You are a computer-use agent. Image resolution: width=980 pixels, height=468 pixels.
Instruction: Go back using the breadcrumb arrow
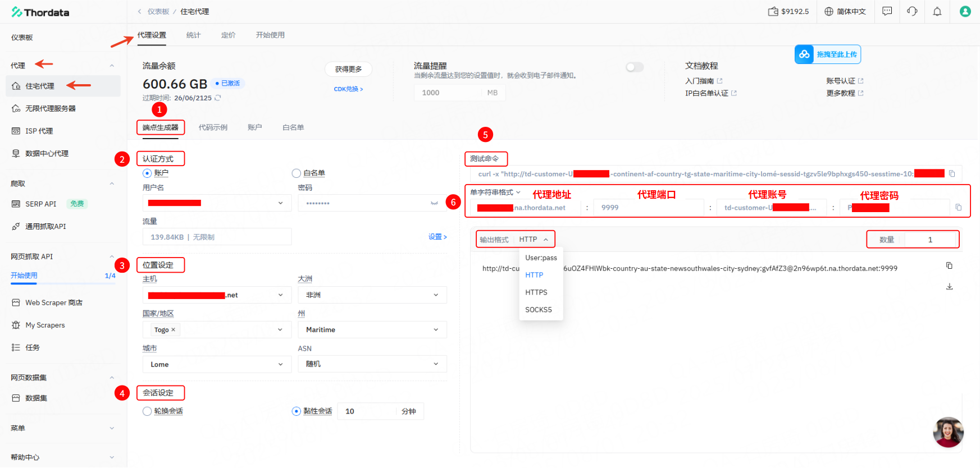tap(139, 11)
